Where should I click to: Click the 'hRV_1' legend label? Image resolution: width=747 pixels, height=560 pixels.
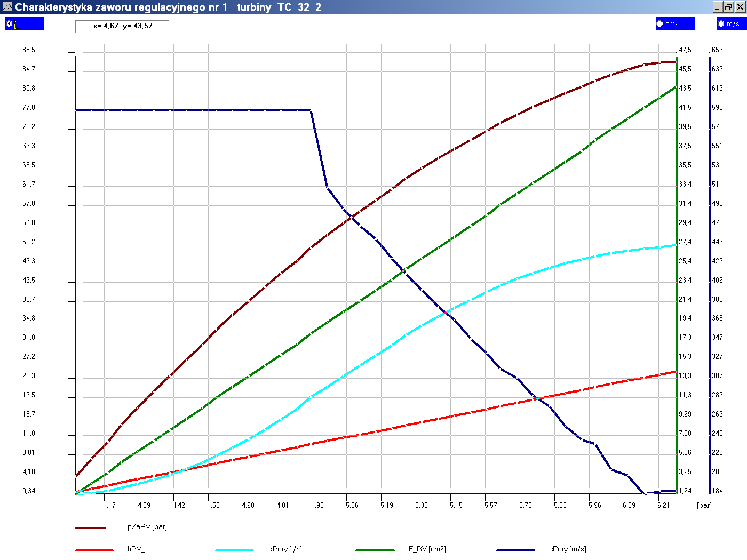click(x=138, y=549)
